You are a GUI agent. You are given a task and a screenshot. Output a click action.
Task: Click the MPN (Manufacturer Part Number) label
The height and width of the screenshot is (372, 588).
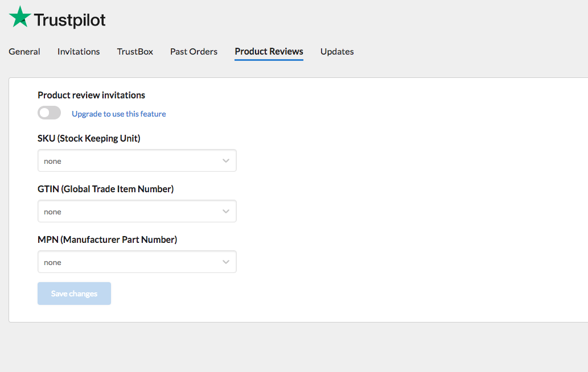click(107, 240)
